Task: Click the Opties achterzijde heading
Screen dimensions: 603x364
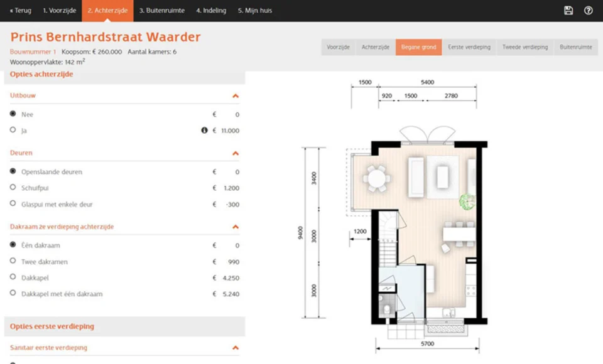Action: [x=41, y=74]
